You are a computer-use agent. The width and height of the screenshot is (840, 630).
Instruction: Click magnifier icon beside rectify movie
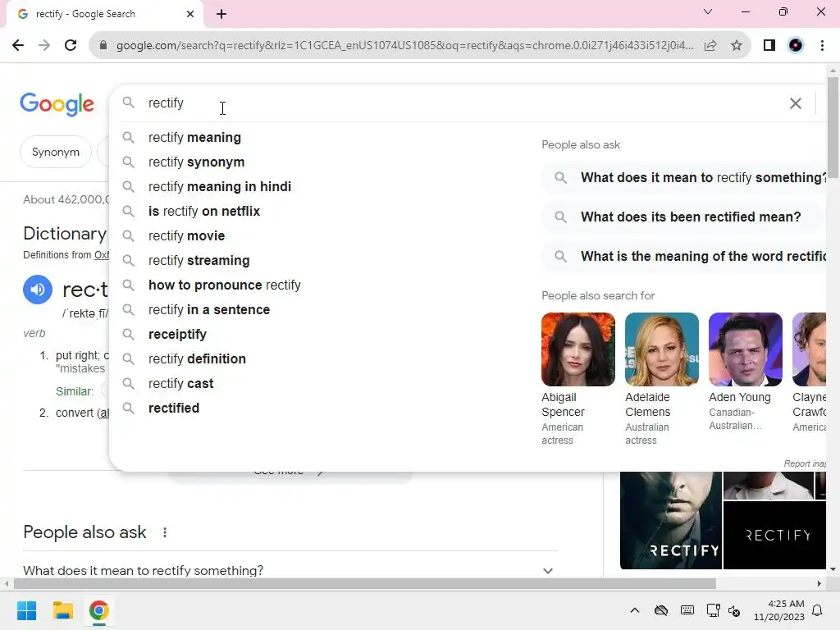(x=128, y=236)
